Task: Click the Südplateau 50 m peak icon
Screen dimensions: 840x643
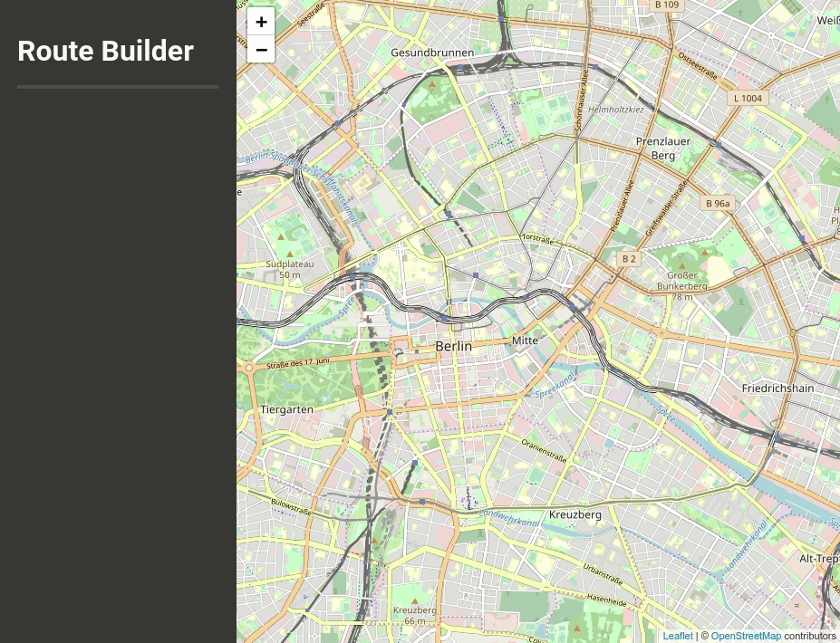Action: 290,254
